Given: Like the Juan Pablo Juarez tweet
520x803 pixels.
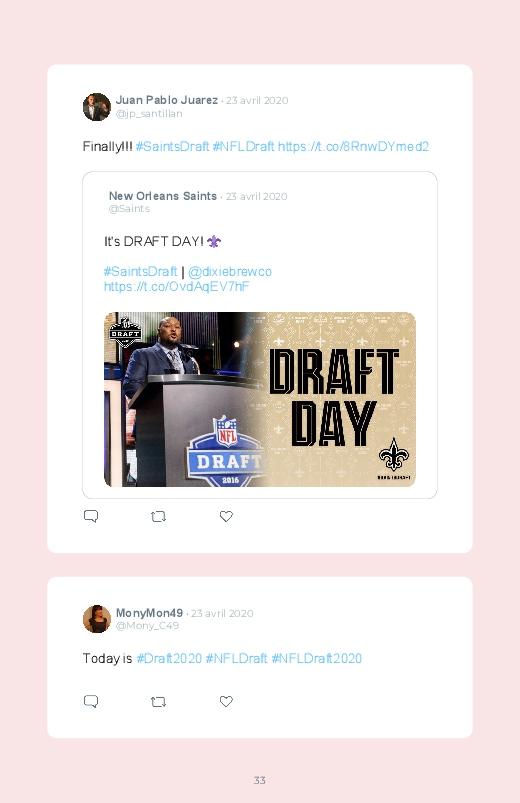Looking at the screenshot, I should tap(226, 516).
